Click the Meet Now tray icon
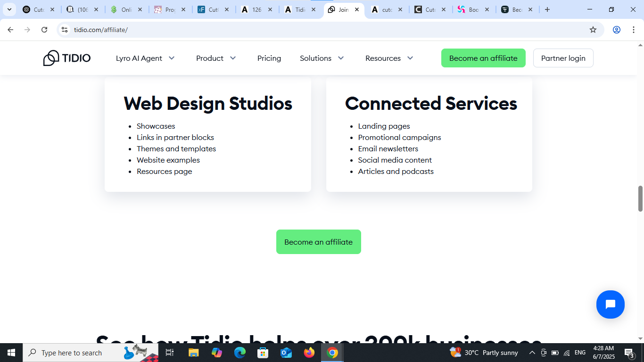This screenshot has height=362, width=644. pyautogui.click(x=544, y=353)
